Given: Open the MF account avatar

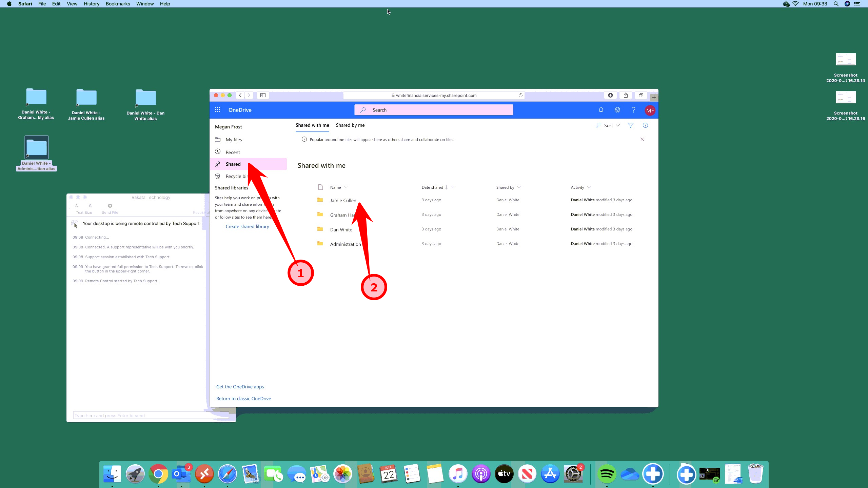Looking at the screenshot, I should (x=650, y=110).
